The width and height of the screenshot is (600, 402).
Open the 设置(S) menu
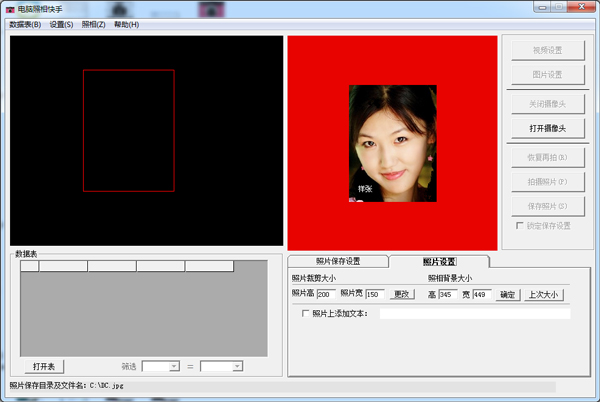pos(62,24)
